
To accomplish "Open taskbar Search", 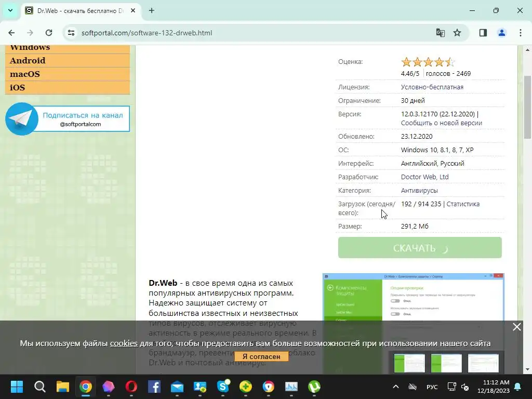I will (x=39, y=387).
